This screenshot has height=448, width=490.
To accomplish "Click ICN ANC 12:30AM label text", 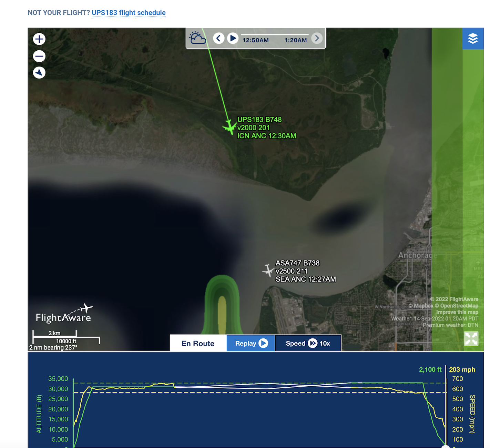I will (267, 136).
